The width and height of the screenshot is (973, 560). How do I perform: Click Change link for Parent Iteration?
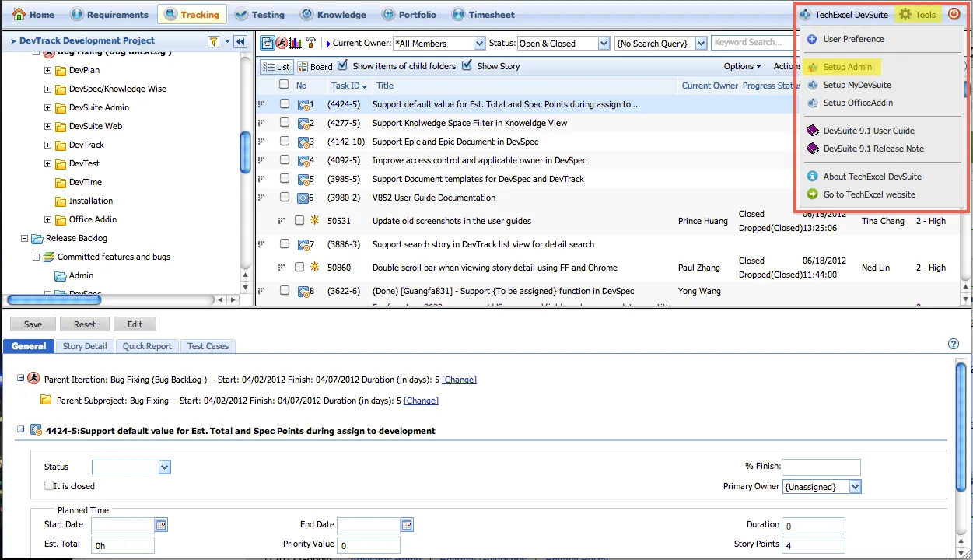coord(459,380)
